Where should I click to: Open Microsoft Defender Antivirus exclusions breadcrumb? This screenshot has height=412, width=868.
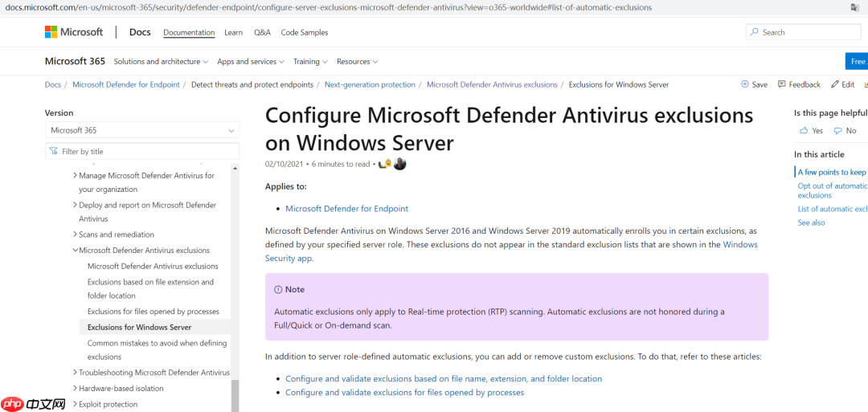492,84
